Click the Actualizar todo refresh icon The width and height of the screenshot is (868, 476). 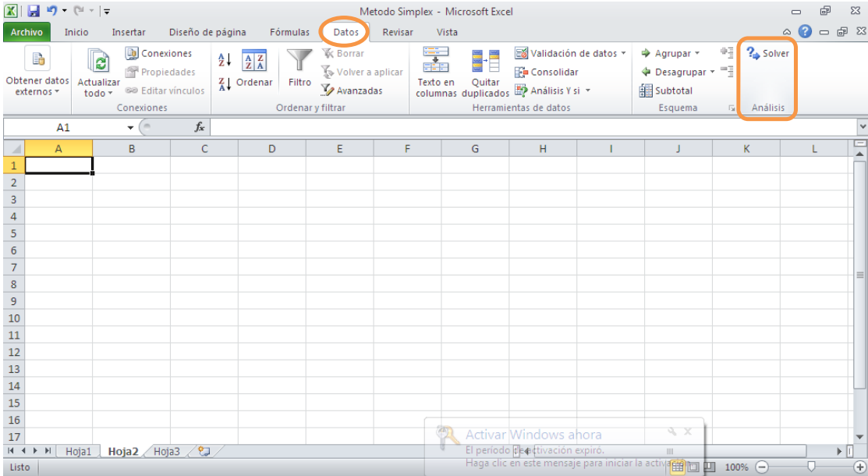pos(98,61)
